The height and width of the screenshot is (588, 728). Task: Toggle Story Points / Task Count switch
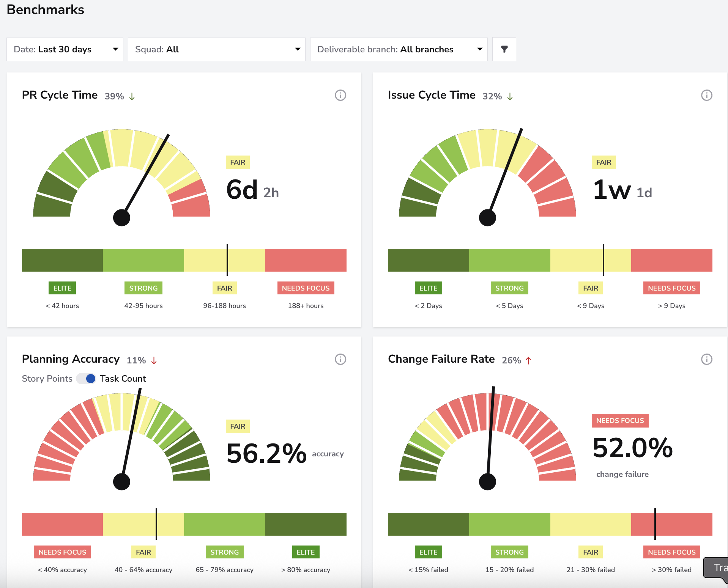(86, 379)
